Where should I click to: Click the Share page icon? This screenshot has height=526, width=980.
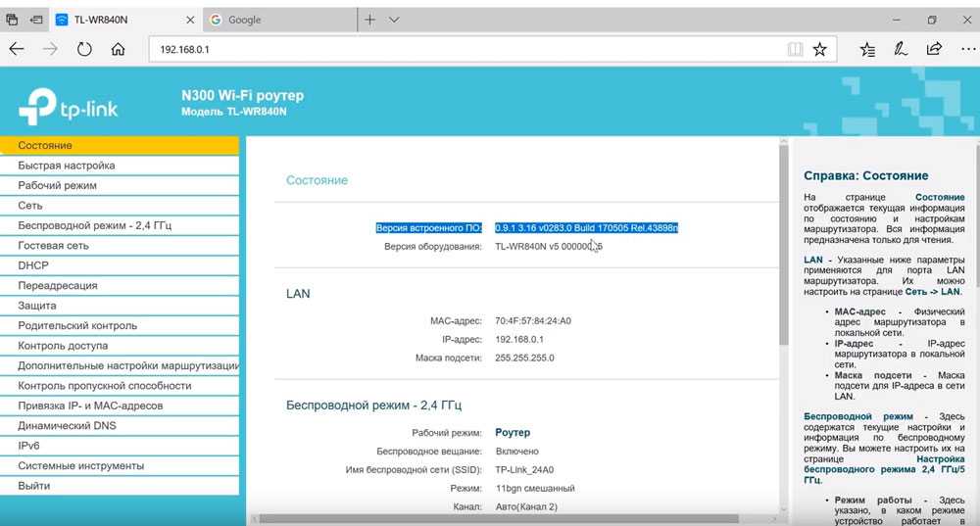click(933, 48)
